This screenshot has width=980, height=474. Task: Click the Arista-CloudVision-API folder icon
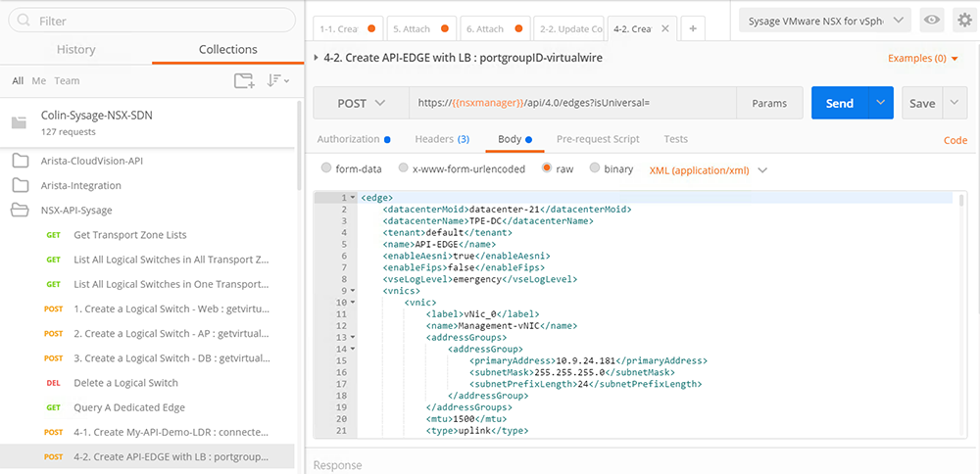point(21,162)
